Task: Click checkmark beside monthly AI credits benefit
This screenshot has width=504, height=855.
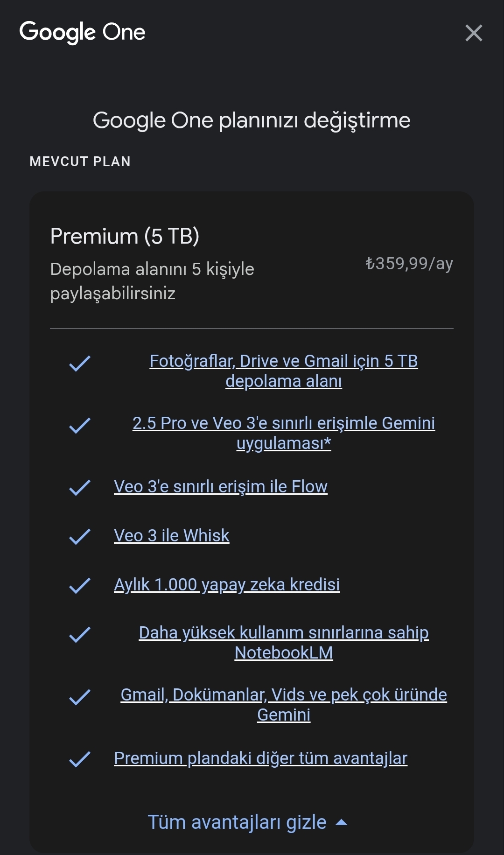Action: 80,586
